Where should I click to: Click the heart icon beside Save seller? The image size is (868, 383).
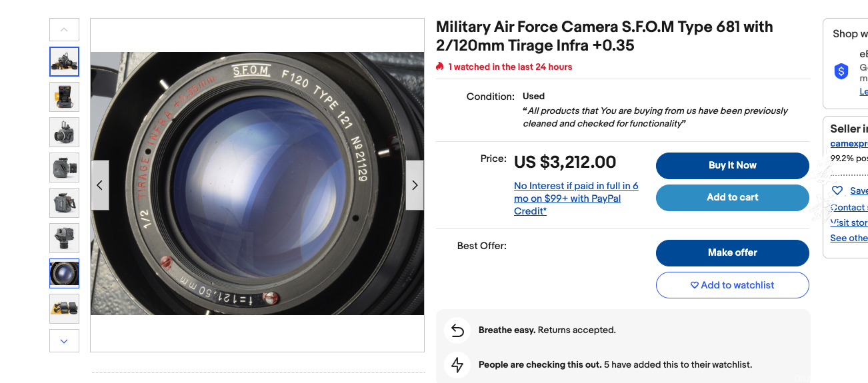[x=838, y=191]
